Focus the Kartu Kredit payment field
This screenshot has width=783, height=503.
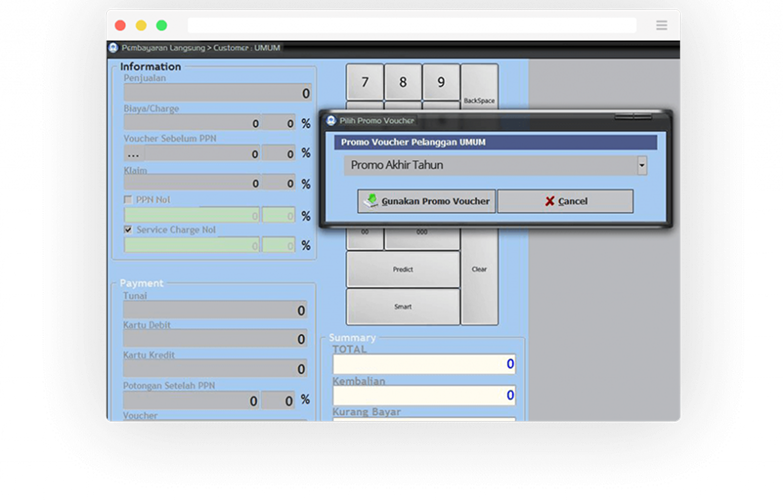[215, 369]
